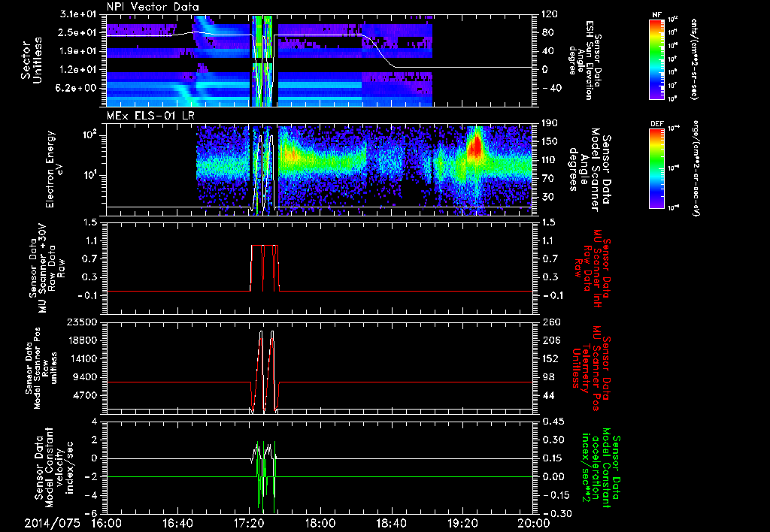Viewport: 770px width, 532px height.
Task: Click the 19:20 time tick label
Action: 462,523
